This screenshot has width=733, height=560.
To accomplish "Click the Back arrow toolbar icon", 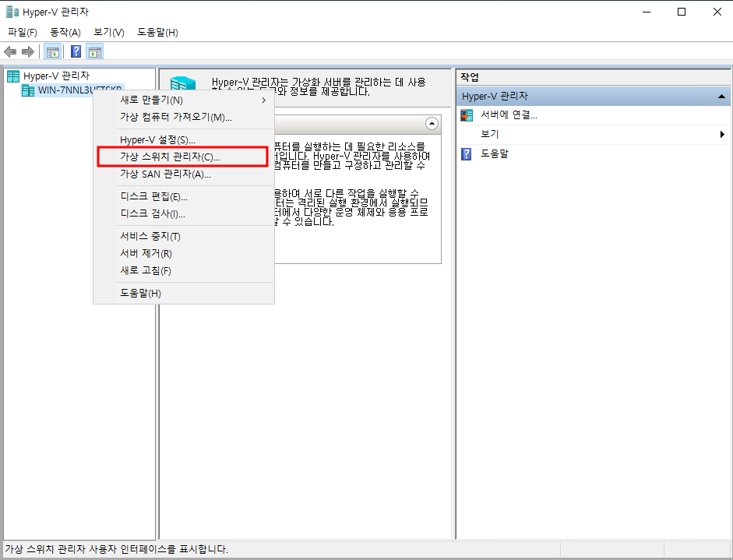I will [10, 51].
